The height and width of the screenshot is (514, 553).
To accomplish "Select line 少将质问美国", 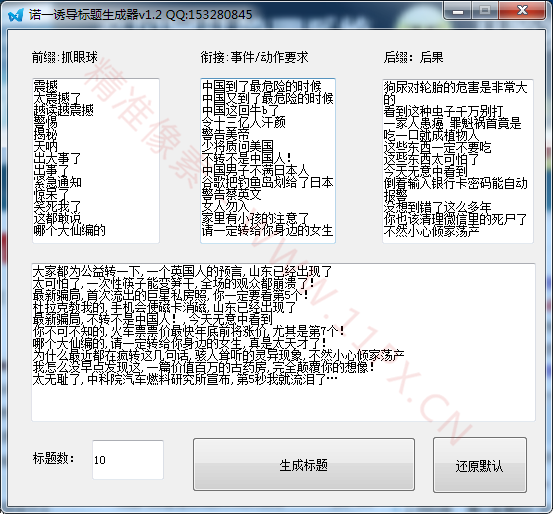I will pos(238,146).
